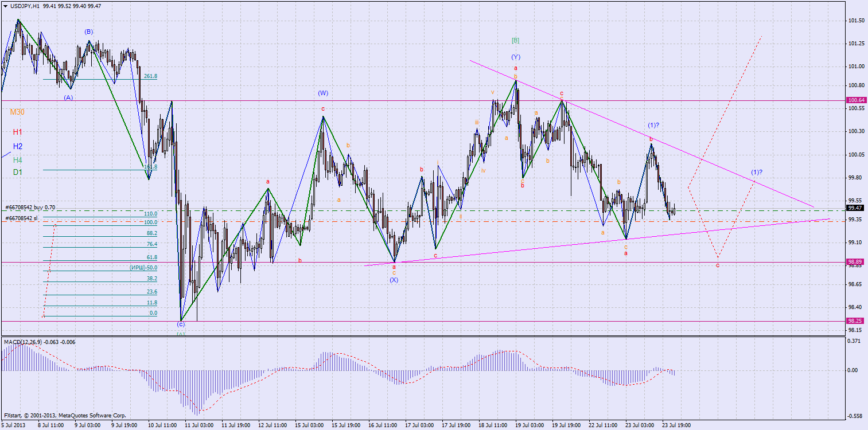Click 0.371 on the MACD scale
This screenshot has height=430, width=868.
[x=855, y=341]
